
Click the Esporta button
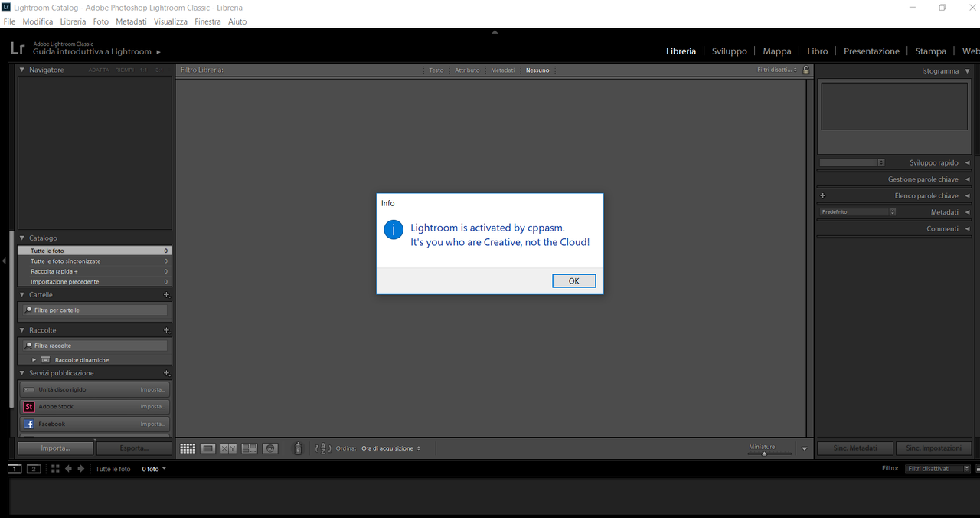[134, 448]
